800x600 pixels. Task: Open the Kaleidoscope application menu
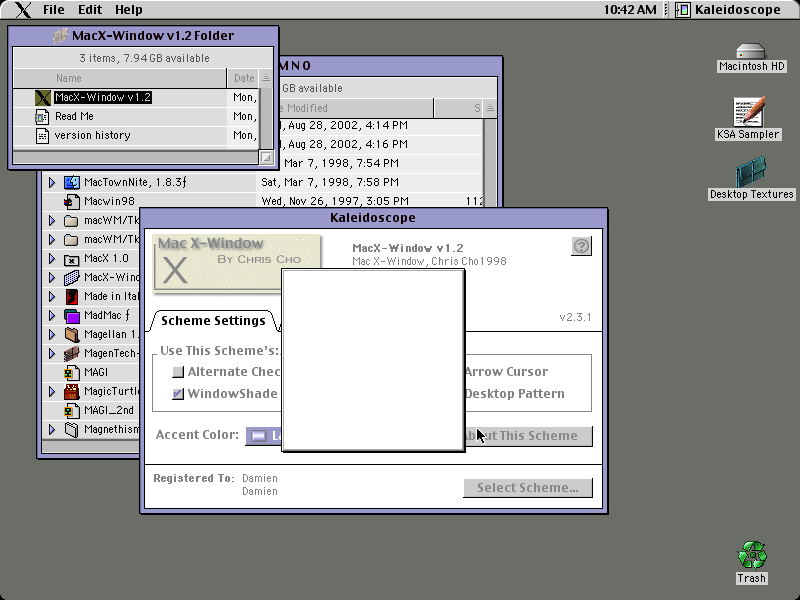pyautogui.click(x=729, y=10)
